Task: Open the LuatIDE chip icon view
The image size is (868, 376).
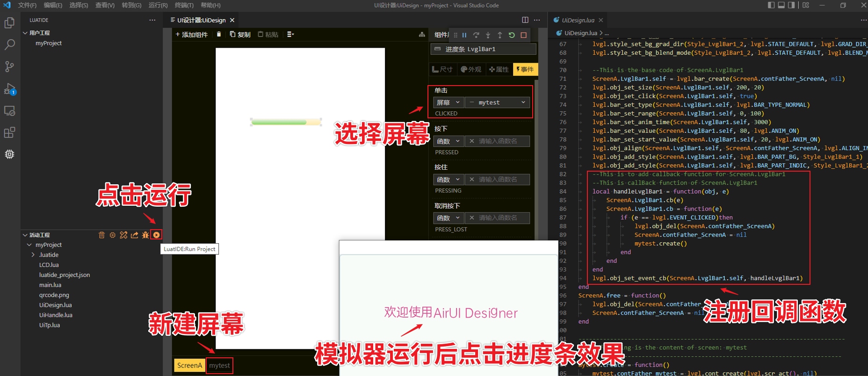Action: tap(9, 154)
